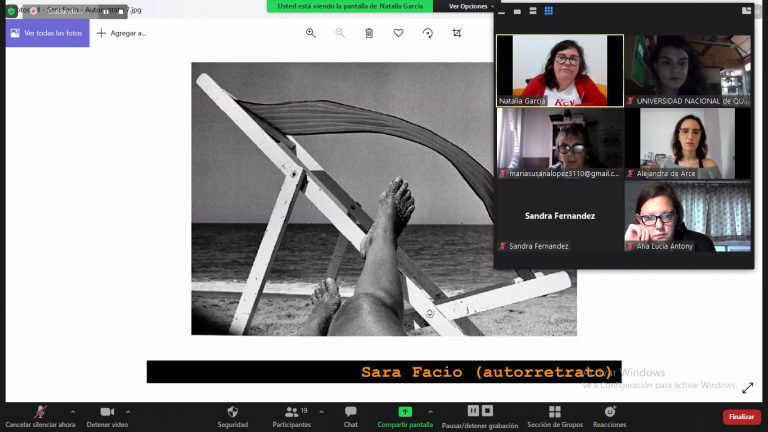Click the red Finalizar button

(x=741, y=416)
